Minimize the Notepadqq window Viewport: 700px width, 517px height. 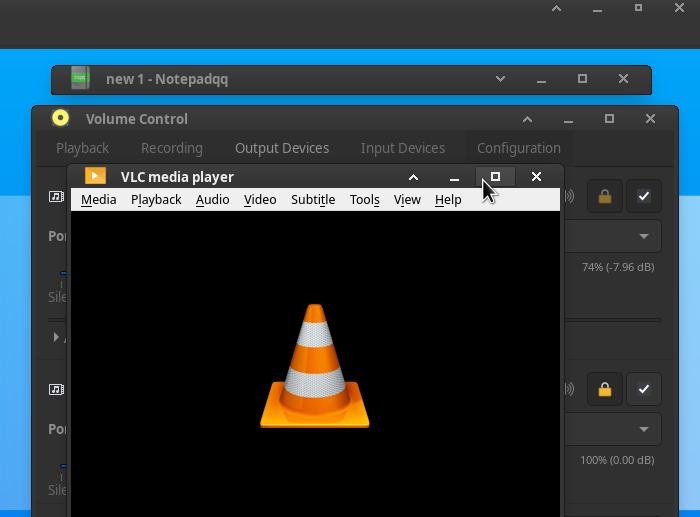click(542, 79)
